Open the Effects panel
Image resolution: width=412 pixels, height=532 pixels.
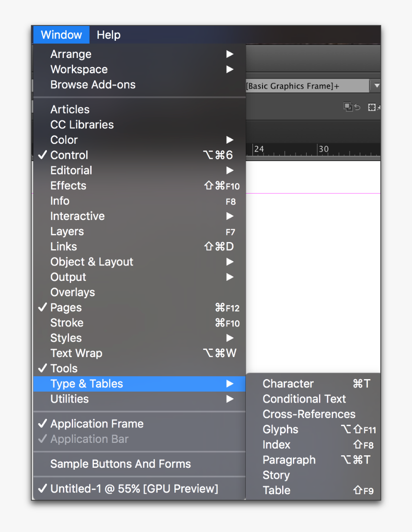pyautogui.click(x=139, y=185)
